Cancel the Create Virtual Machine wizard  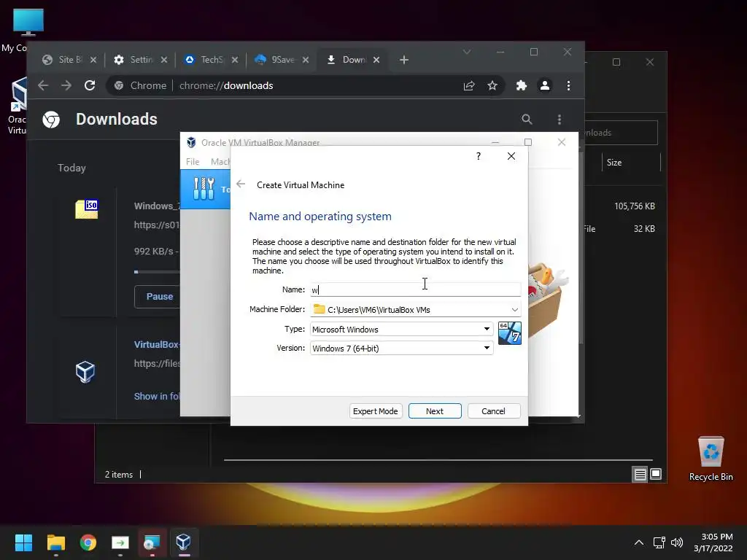[x=494, y=411]
